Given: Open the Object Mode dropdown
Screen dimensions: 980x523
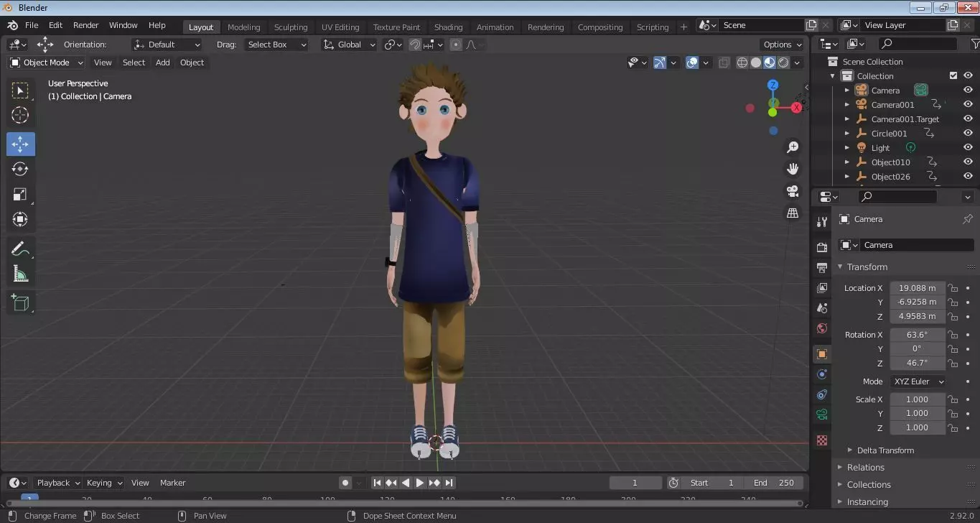Looking at the screenshot, I should 47,63.
